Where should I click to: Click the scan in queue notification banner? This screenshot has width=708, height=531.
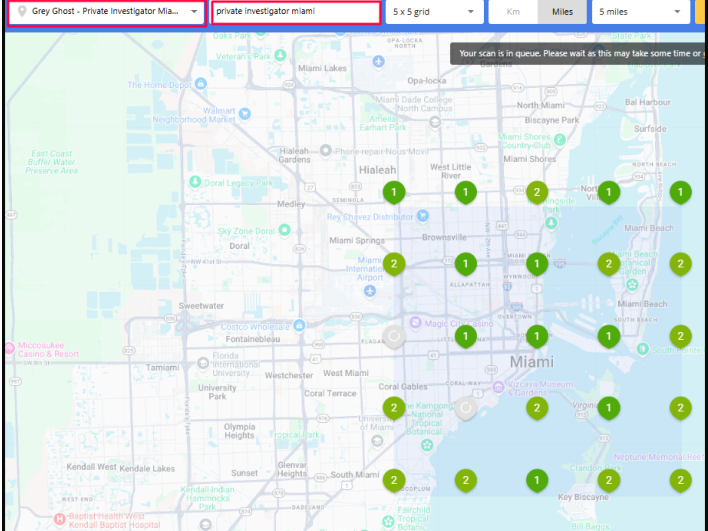click(x=578, y=53)
